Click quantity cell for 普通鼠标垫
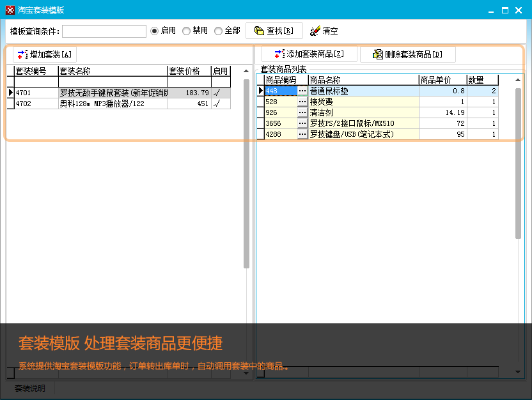 (483, 91)
